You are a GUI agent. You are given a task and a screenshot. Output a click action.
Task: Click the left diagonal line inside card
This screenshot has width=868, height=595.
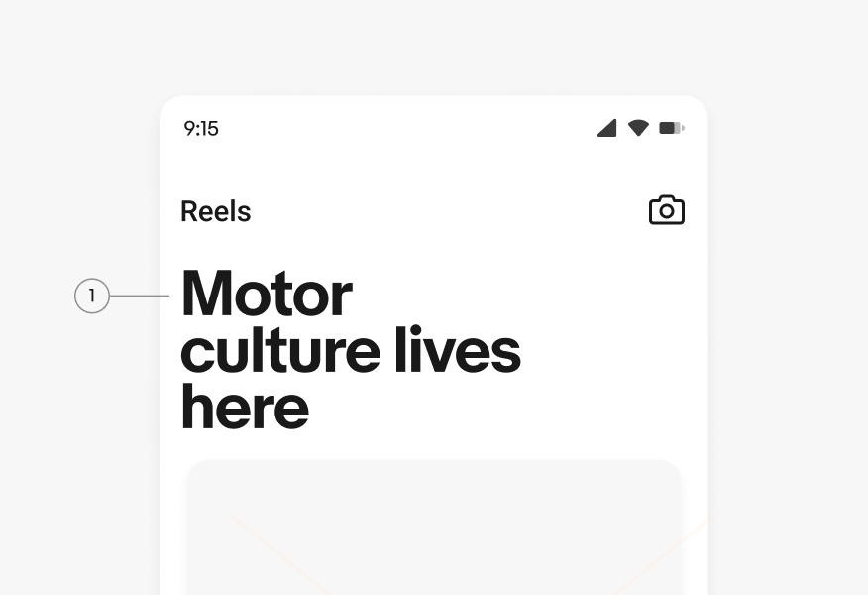[279, 554]
